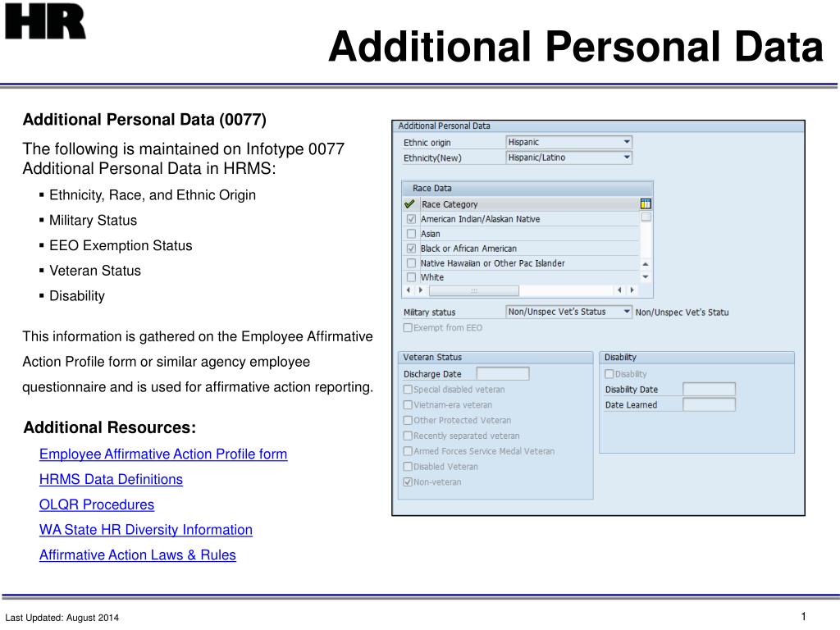The width and height of the screenshot is (840, 630).
Task: Toggle the Non-veteran checkbox
Action: coord(408,482)
